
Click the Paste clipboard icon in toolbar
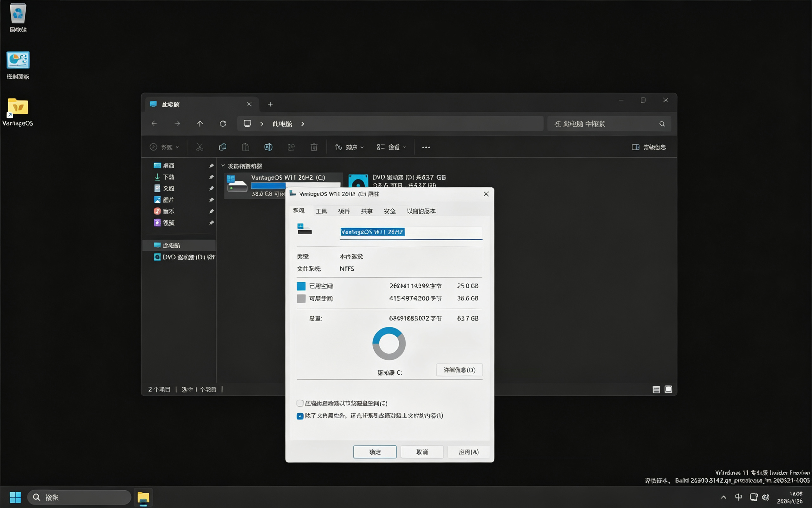tap(246, 147)
